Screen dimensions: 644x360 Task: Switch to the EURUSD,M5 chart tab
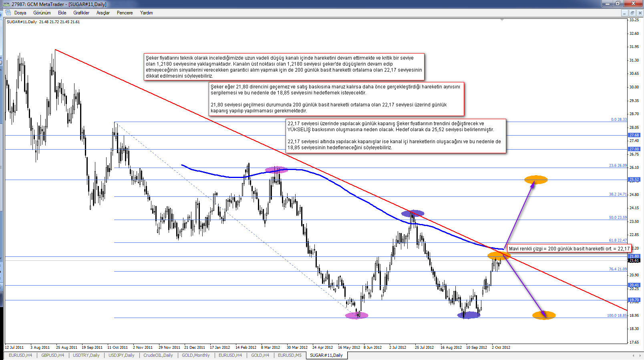290,355
